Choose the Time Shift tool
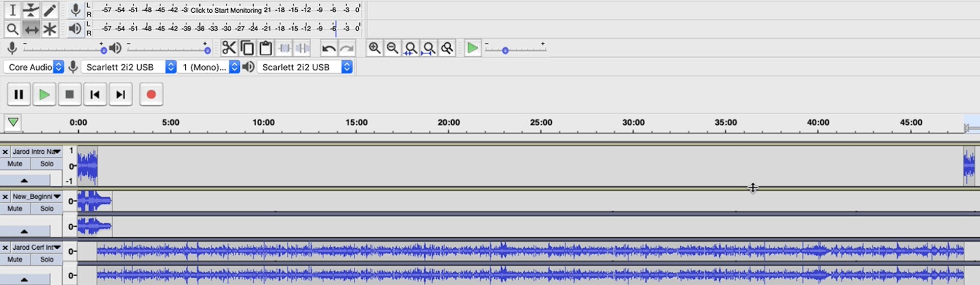Screen dimensions: 980x285 31,29
